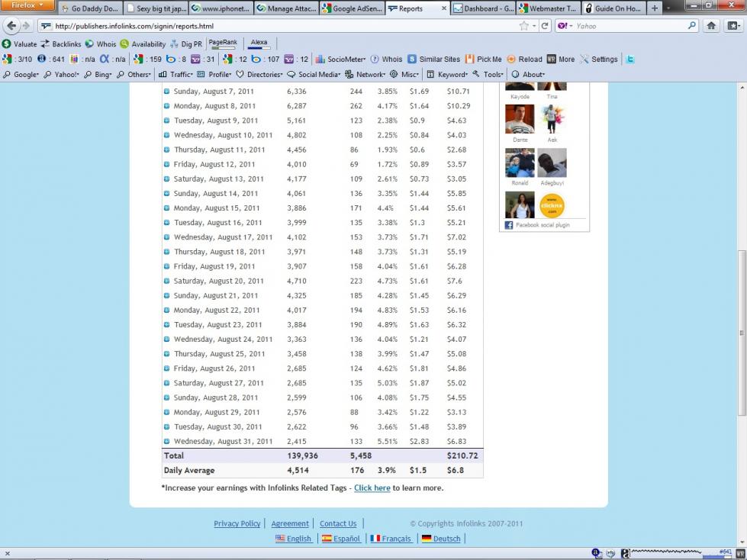Click the browser Home icon
Viewport: 747px width, 560px height.
pyautogui.click(x=711, y=25)
